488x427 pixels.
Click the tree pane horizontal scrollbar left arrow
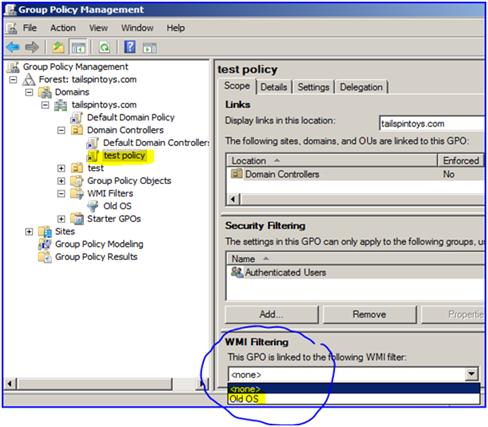9,384
